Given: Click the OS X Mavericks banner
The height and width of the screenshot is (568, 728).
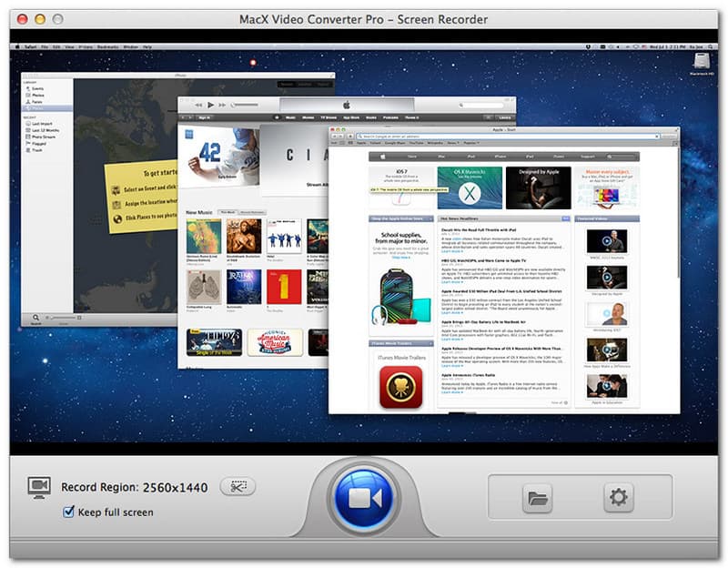Looking at the screenshot, I should [x=469, y=188].
